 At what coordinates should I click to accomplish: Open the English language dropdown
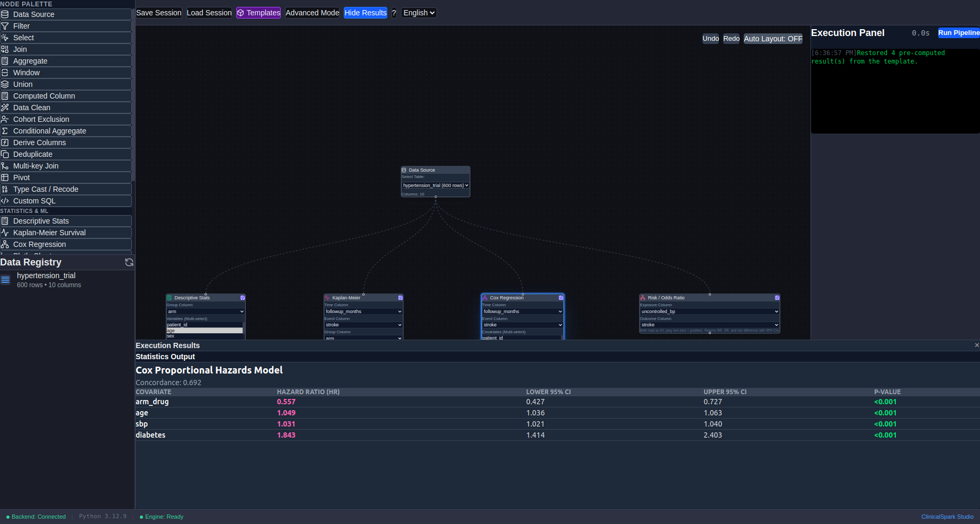point(419,13)
